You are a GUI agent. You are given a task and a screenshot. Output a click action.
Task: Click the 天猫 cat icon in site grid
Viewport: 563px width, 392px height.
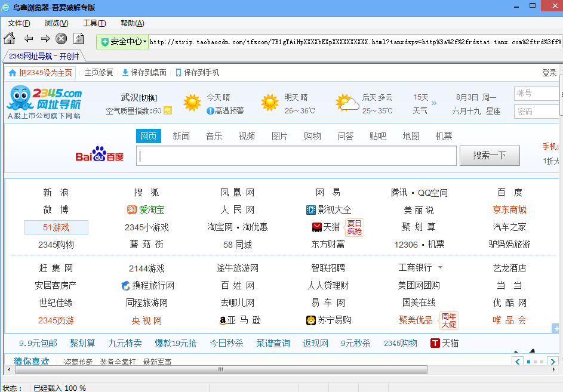(316, 227)
